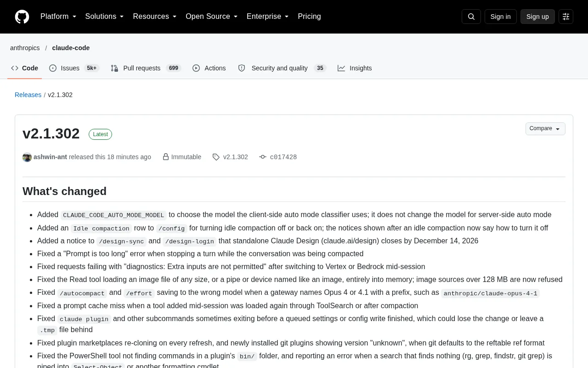Click the appearance settings sliders icon

566,17
